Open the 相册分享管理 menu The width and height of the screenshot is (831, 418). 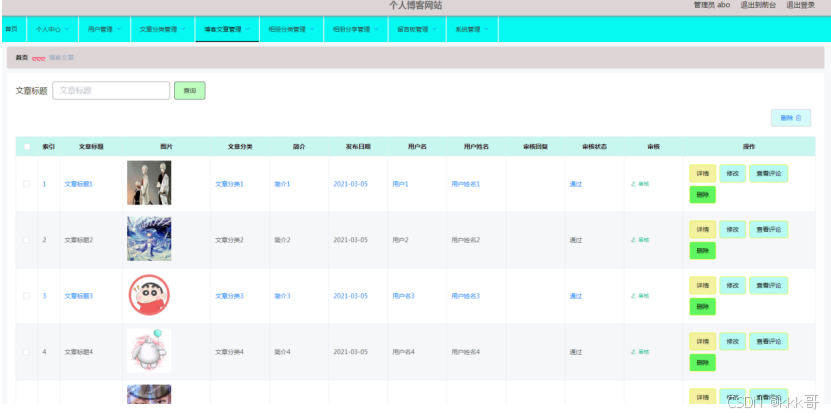356,29
